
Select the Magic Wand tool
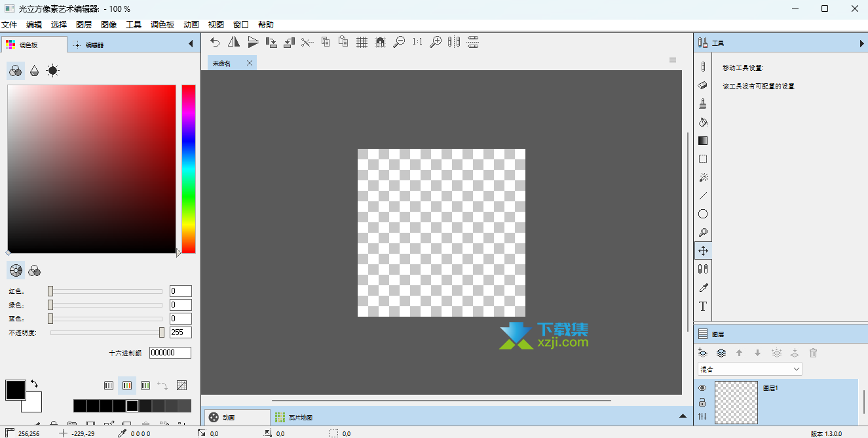(x=703, y=177)
